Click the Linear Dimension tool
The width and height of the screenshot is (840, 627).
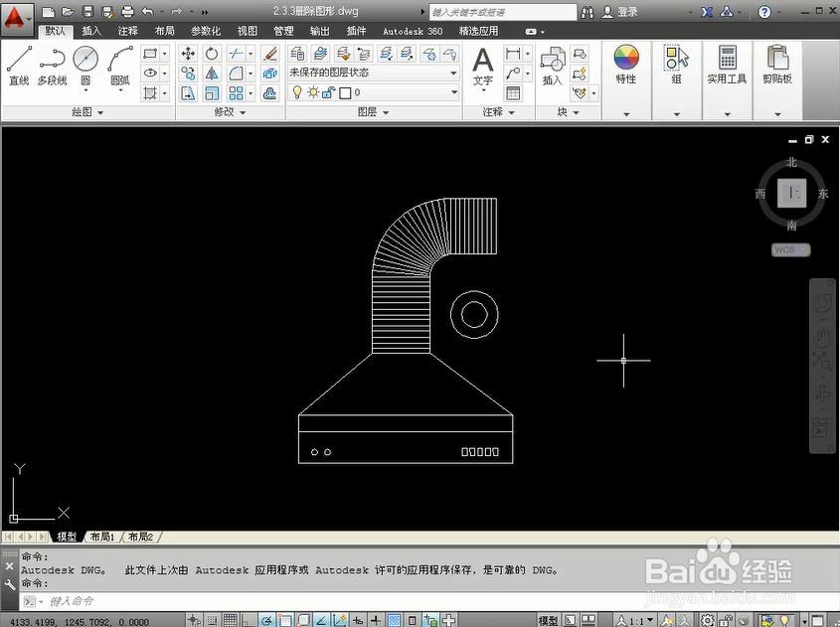point(513,53)
